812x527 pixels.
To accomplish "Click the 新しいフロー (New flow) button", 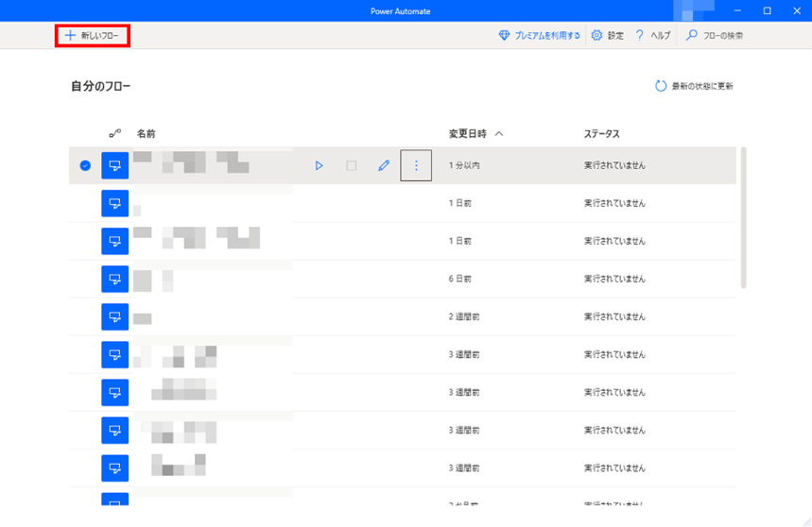I will pos(93,36).
